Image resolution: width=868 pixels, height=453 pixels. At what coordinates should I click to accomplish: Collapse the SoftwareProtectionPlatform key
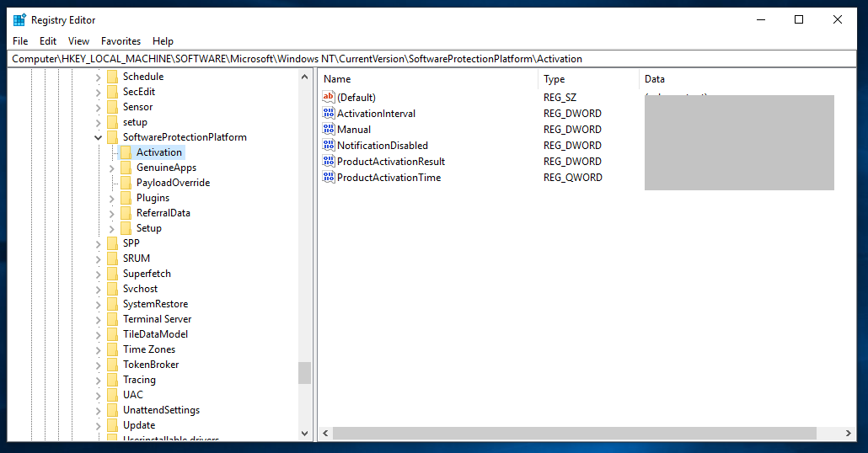tap(98, 138)
